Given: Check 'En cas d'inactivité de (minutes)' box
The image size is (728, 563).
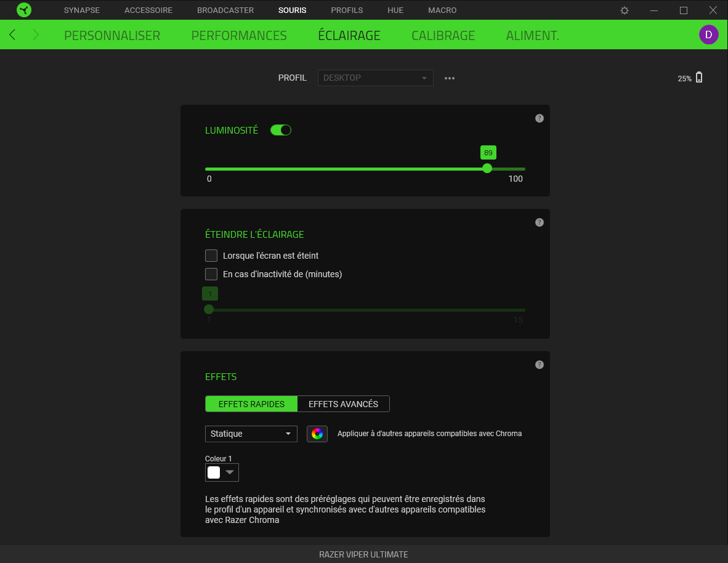Looking at the screenshot, I should coord(211,274).
